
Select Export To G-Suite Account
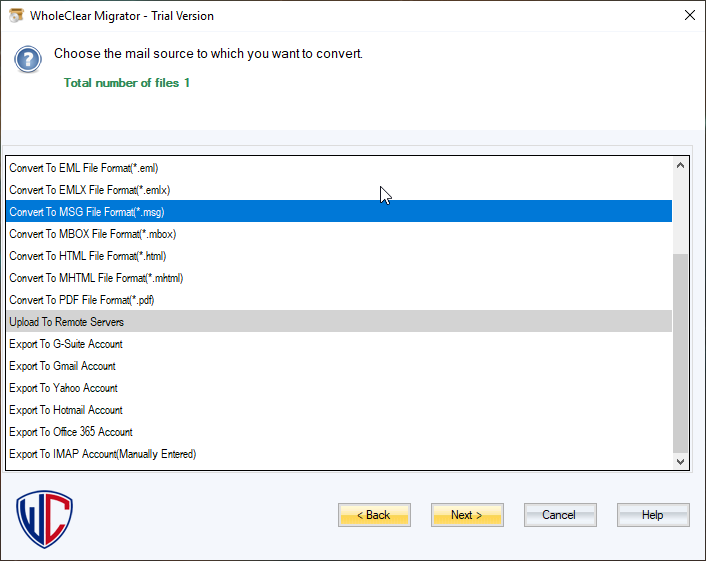click(66, 344)
